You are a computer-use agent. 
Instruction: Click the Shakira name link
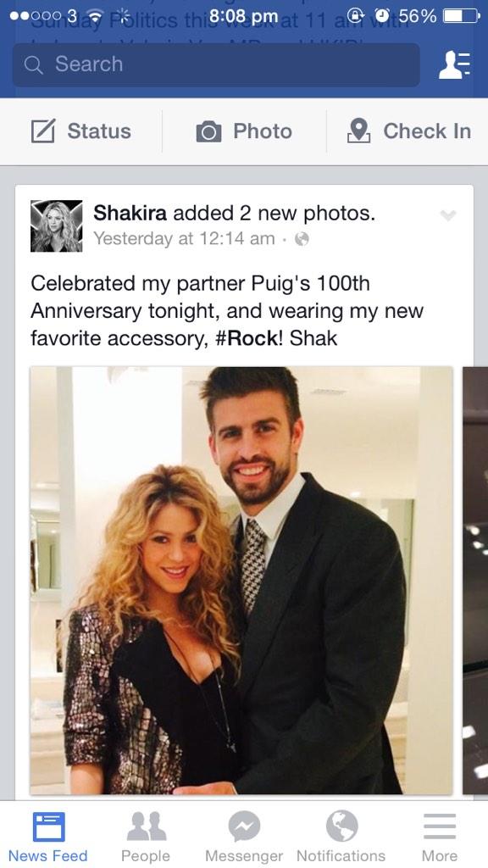(x=130, y=213)
